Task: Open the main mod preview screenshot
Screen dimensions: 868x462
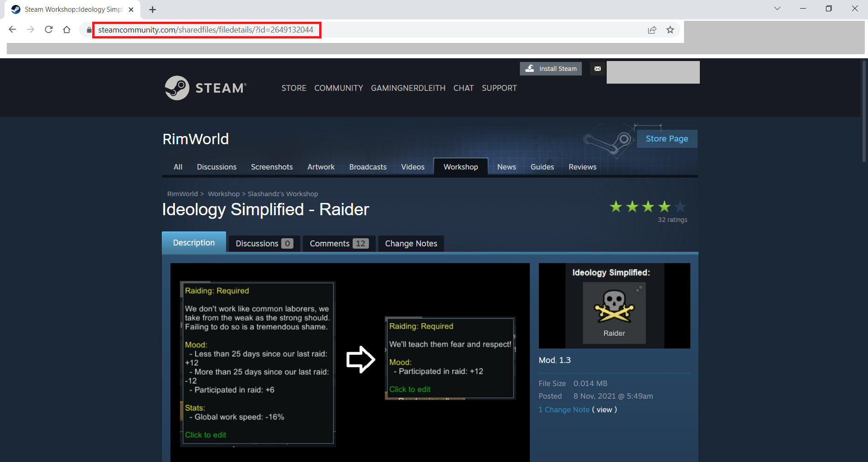Action: point(350,363)
